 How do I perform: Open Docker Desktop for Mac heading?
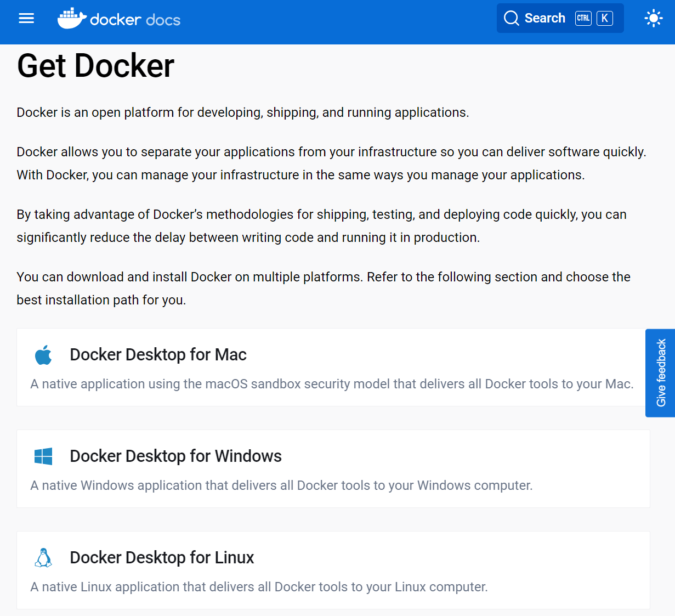(x=158, y=354)
